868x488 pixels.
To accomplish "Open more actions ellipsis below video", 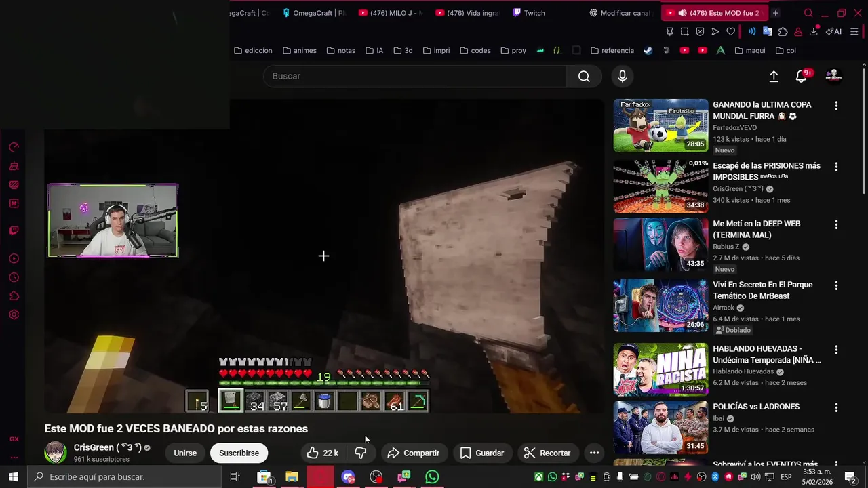I will pos(594,453).
